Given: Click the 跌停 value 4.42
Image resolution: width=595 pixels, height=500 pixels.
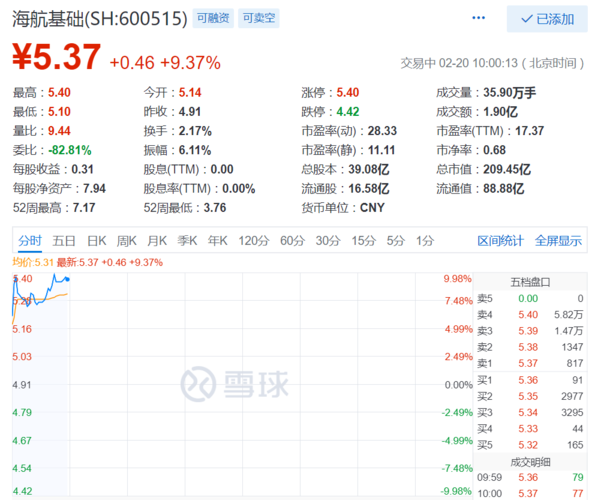Looking at the screenshot, I should 348,112.
